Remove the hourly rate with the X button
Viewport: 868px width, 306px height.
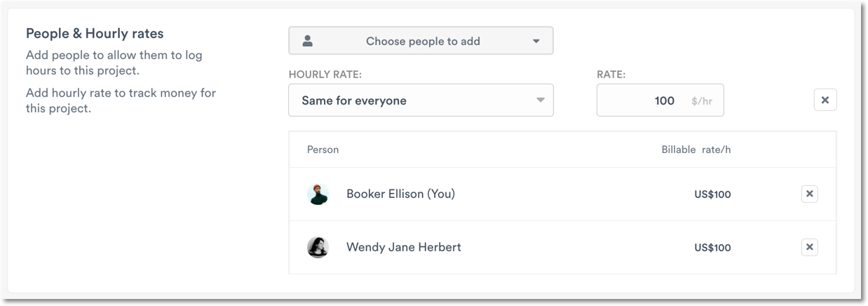tap(825, 100)
